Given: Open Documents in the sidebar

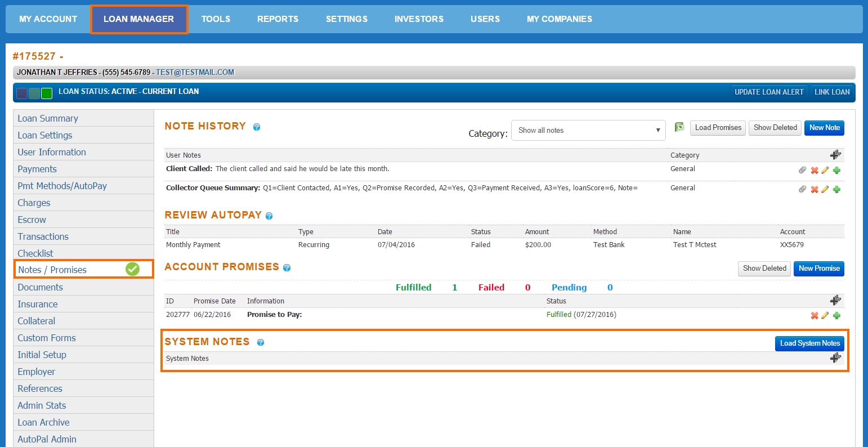Looking at the screenshot, I should pos(83,287).
